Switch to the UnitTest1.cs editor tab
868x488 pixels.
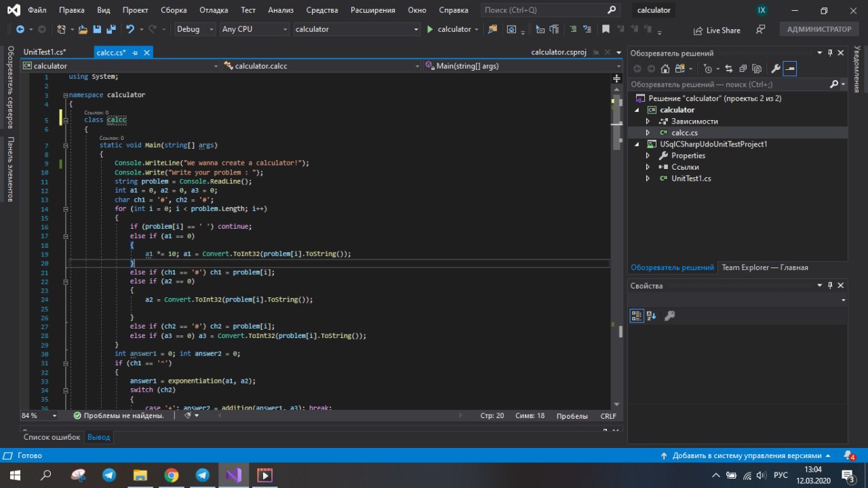click(44, 52)
